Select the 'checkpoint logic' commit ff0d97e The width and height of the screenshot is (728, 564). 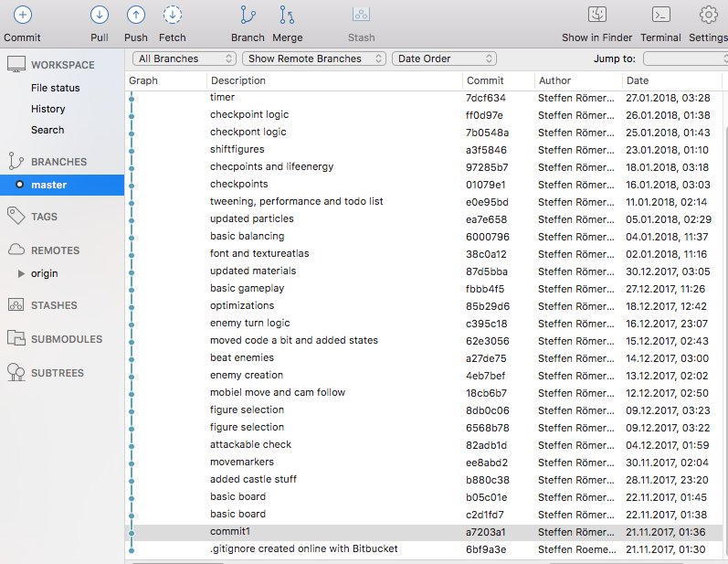click(424, 115)
